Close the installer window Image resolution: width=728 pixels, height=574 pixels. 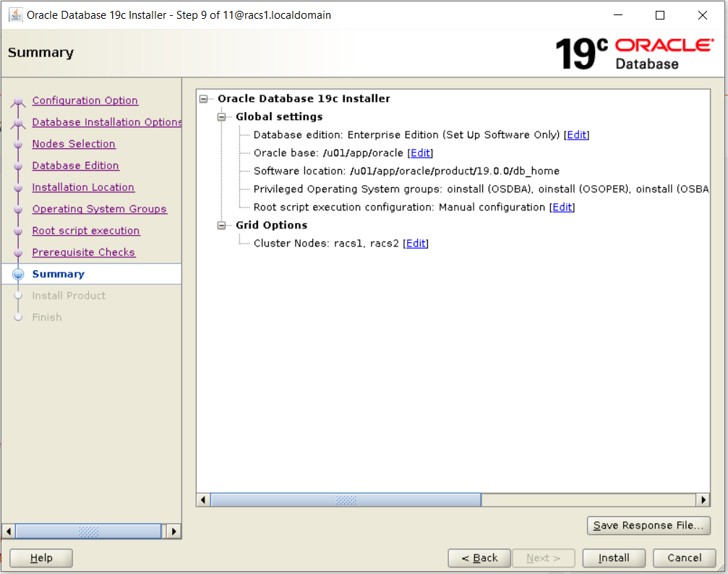point(703,15)
